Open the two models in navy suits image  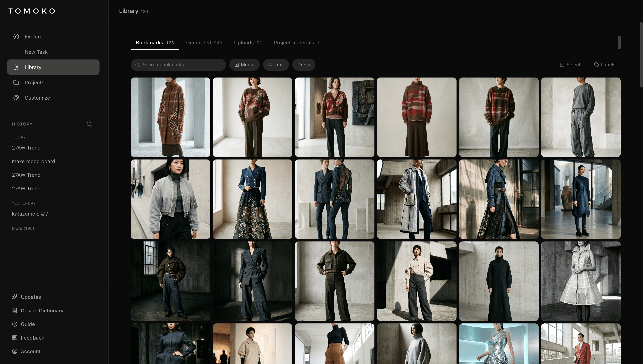tap(334, 199)
